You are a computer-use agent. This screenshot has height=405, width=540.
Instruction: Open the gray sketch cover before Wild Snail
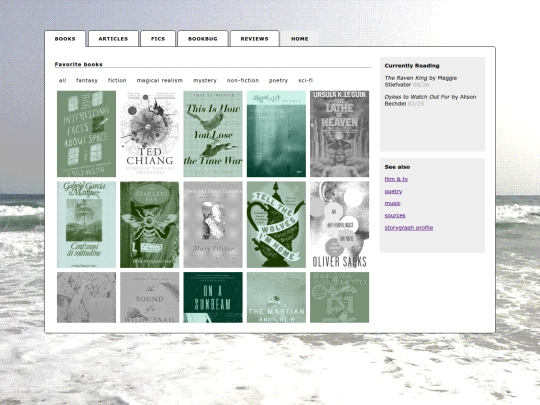click(86, 298)
